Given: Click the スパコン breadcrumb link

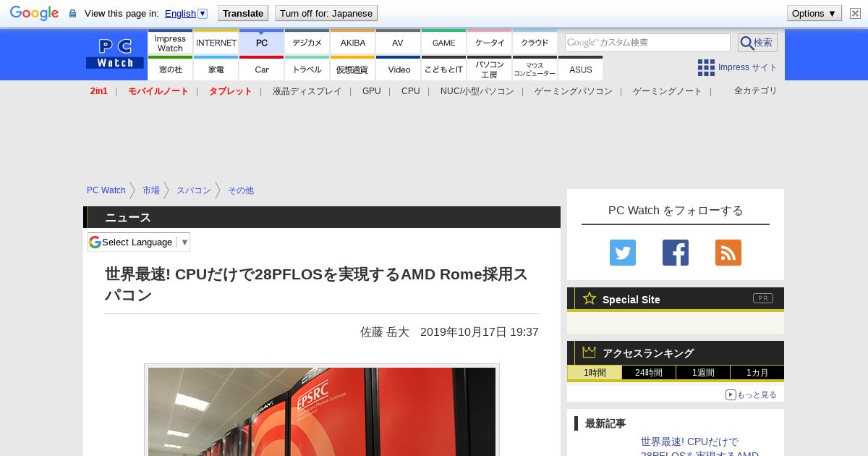Looking at the screenshot, I should tap(194, 190).
